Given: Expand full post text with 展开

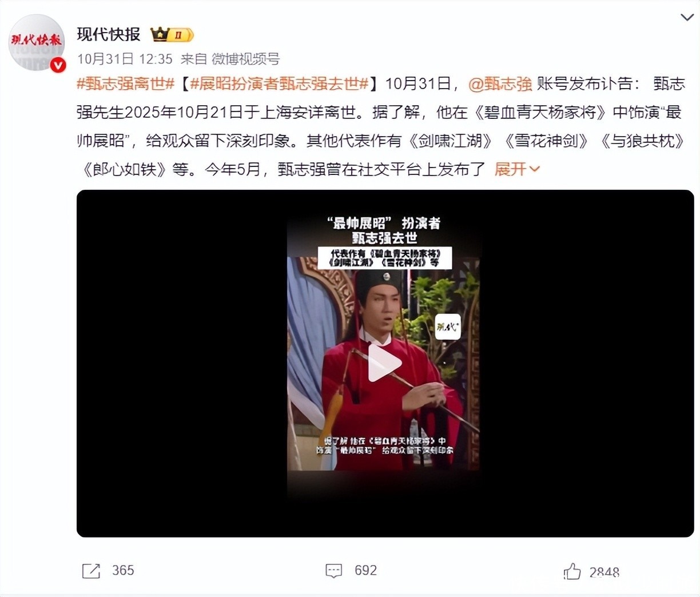Looking at the screenshot, I should (x=517, y=169).
